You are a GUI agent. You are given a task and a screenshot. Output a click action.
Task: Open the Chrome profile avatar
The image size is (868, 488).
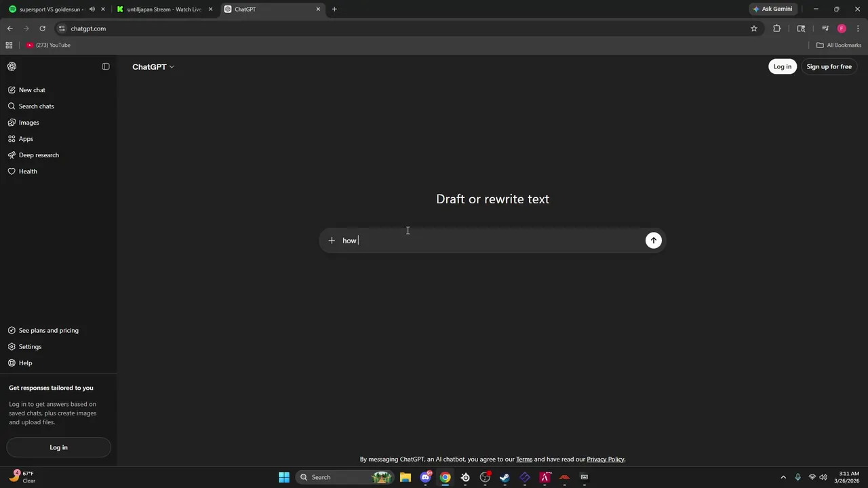pos(842,28)
